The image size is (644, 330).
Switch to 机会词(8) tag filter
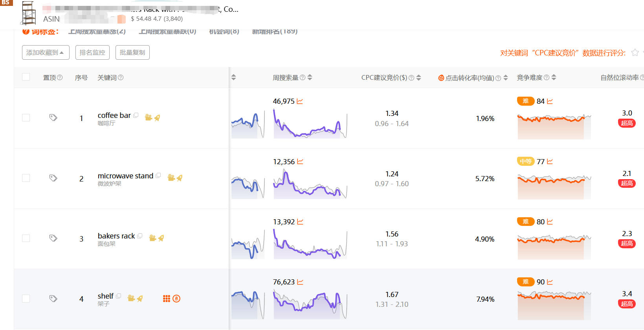tap(224, 31)
